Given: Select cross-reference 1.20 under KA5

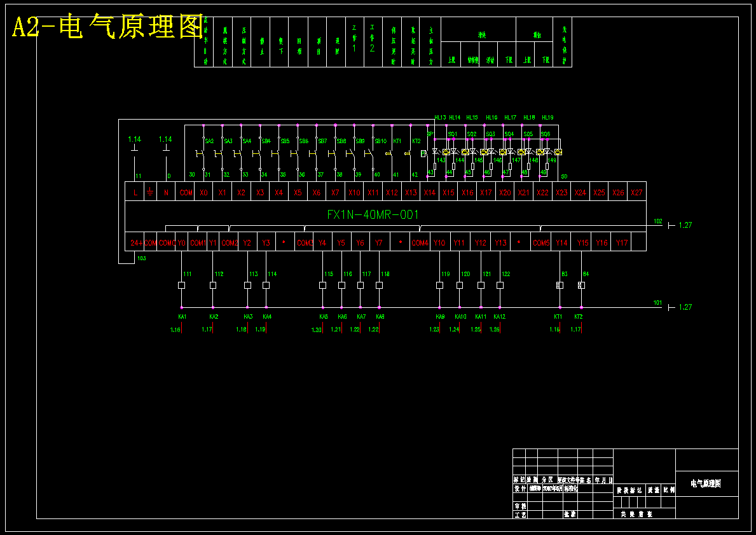Looking at the screenshot, I should pos(316,330).
